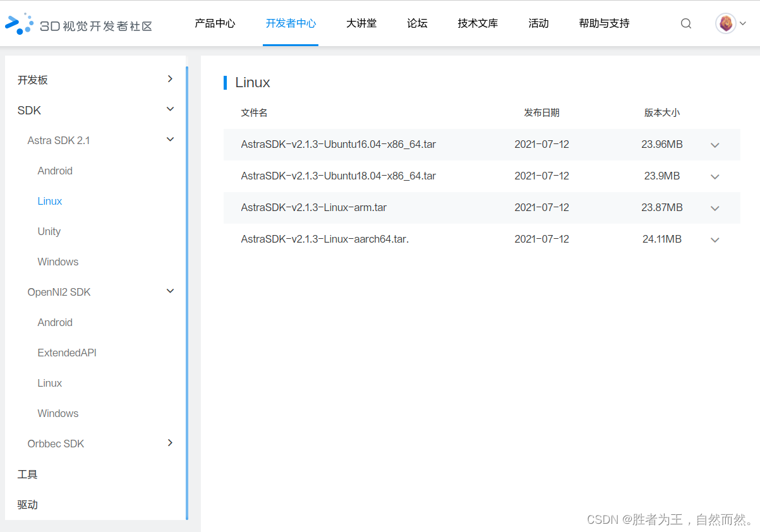Open the 技术文库 nav item
The width and height of the screenshot is (760, 532).
pyautogui.click(x=478, y=23)
